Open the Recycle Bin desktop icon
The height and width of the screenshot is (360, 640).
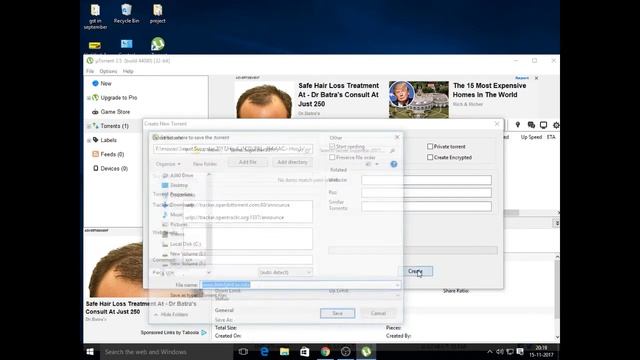tap(126, 13)
